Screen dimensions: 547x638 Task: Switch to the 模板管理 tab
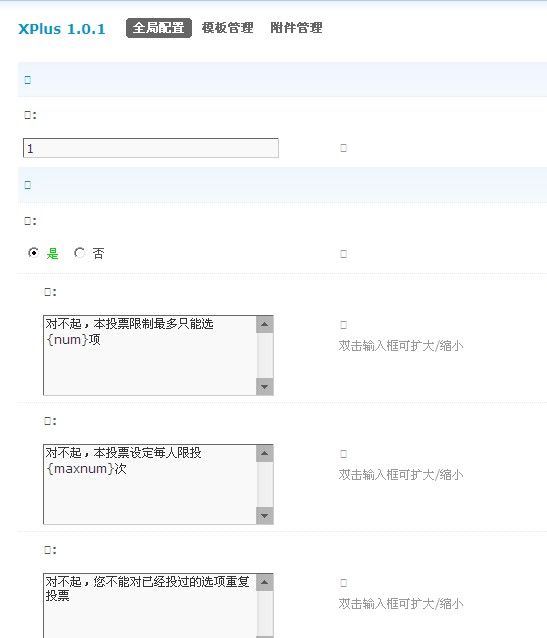point(228,28)
